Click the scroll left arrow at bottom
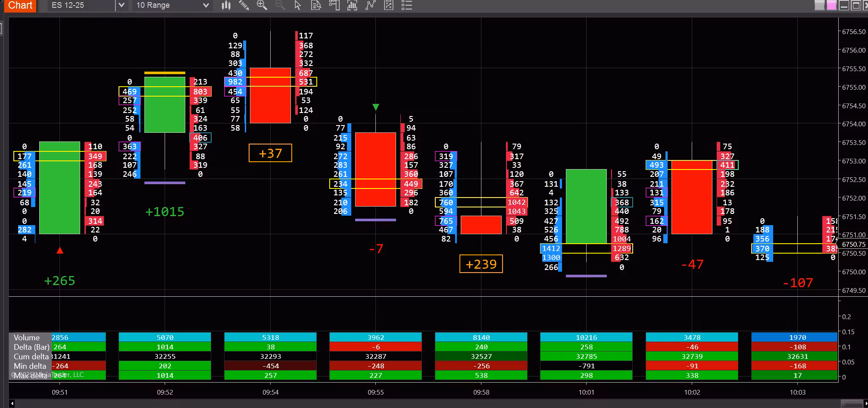This screenshot has width=868, height=408. coord(12,403)
